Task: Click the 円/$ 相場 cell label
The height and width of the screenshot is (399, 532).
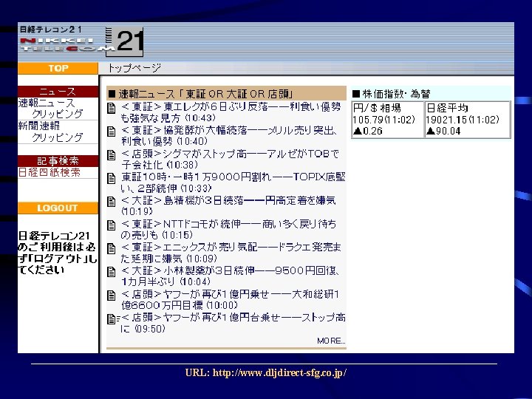Action: point(377,108)
